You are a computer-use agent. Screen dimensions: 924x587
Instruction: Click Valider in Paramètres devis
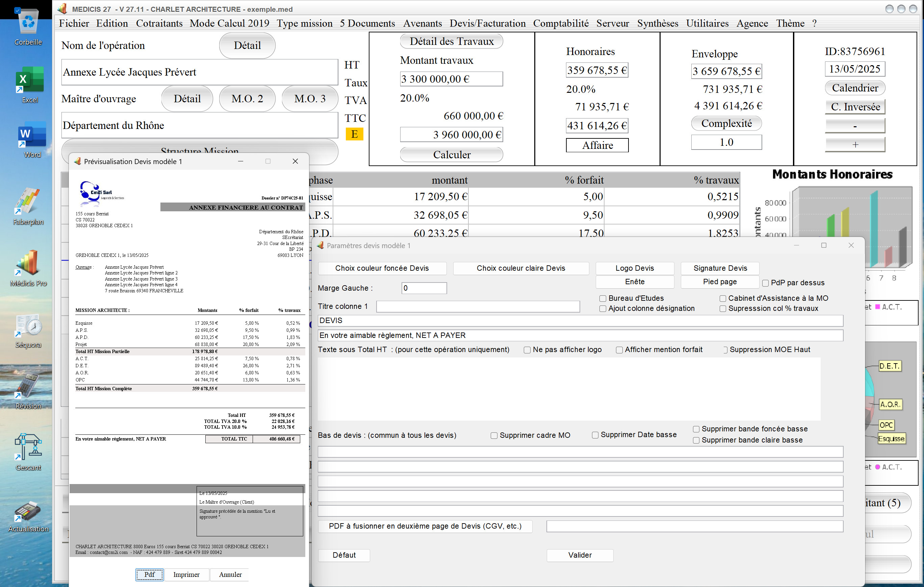coord(580,555)
